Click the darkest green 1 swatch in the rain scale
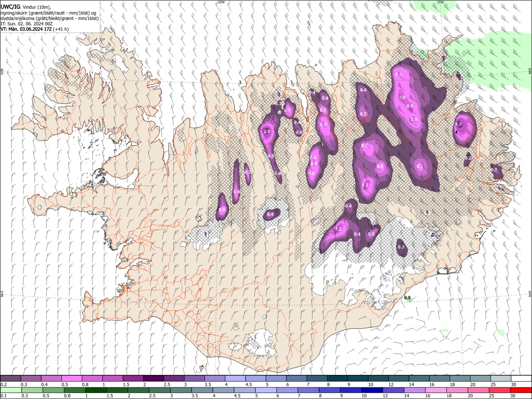This screenshot has width=532, height=399. point(96,390)
